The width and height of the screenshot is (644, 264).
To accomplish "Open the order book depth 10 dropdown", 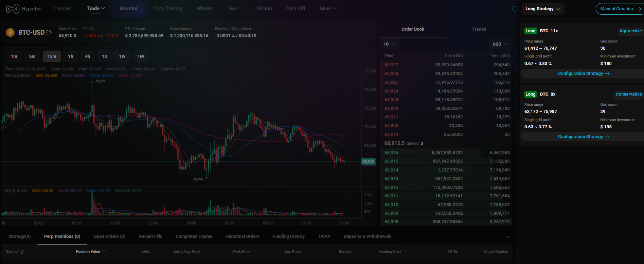I will tap(389, 44).
